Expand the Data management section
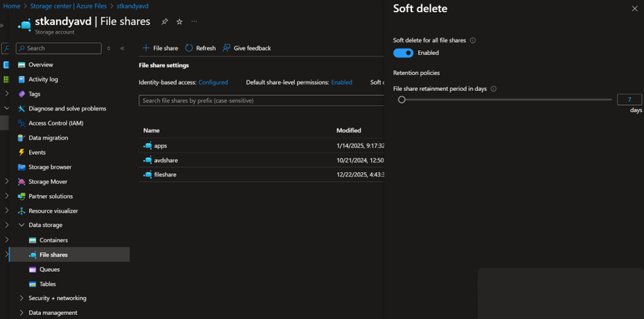Viewport: 644px width, 319px height. coord(21,313)
